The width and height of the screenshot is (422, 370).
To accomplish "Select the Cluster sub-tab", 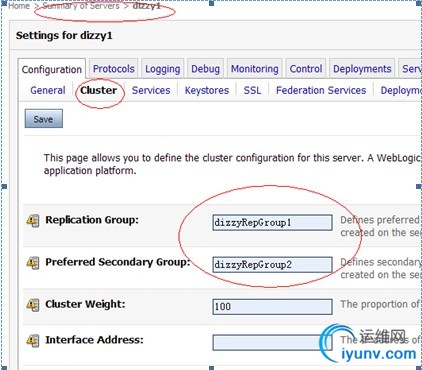I will (x=99, y=90).
